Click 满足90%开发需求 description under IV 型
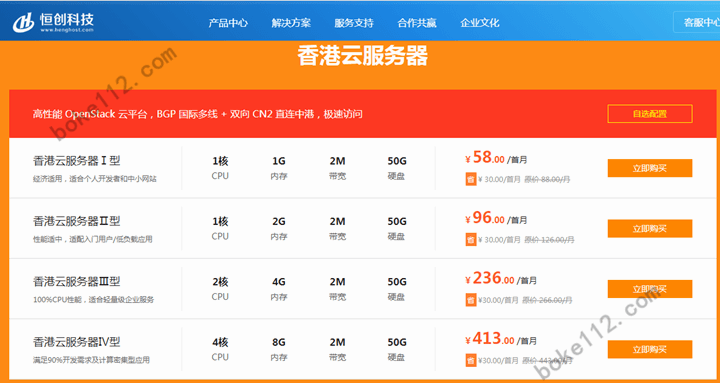The height and width of the screenshot is (383, 720). click(91, 360)
